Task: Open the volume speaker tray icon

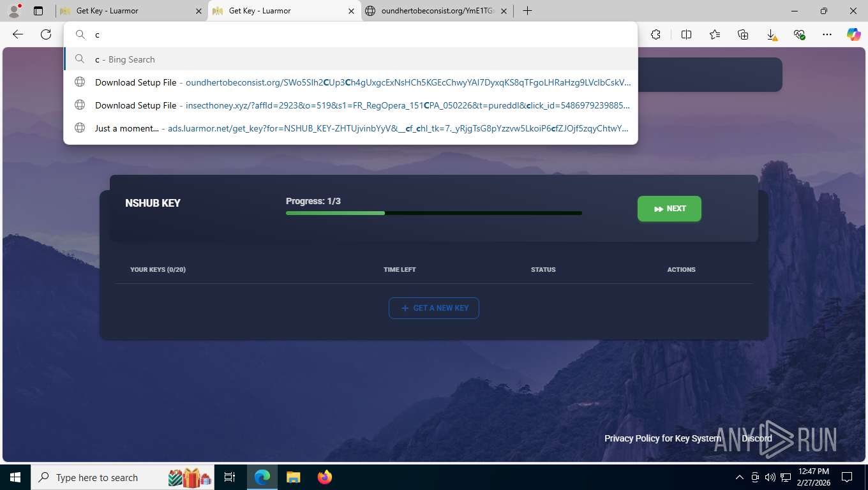Action: [770, 477]
